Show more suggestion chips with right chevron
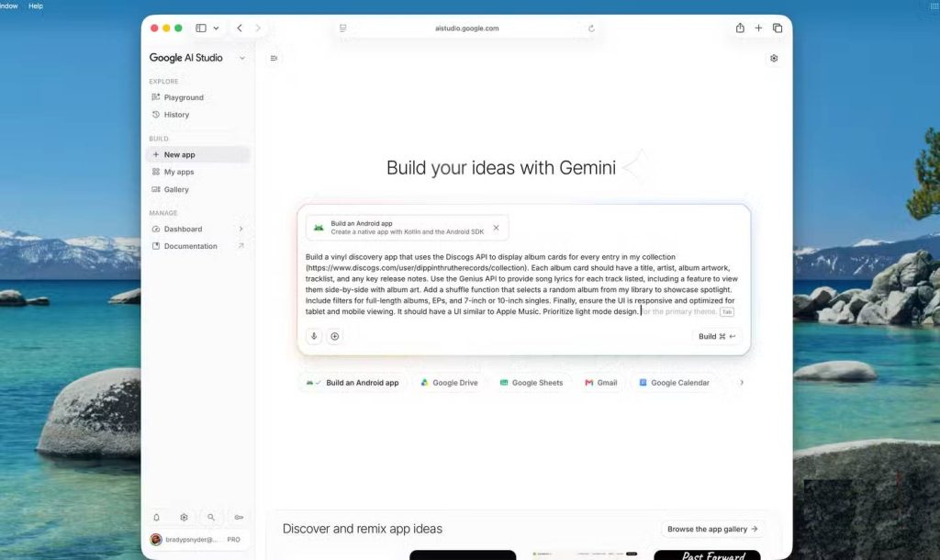The height and width of the screenshot is (560, 940). pyautogui.click(x=742, y=383)
